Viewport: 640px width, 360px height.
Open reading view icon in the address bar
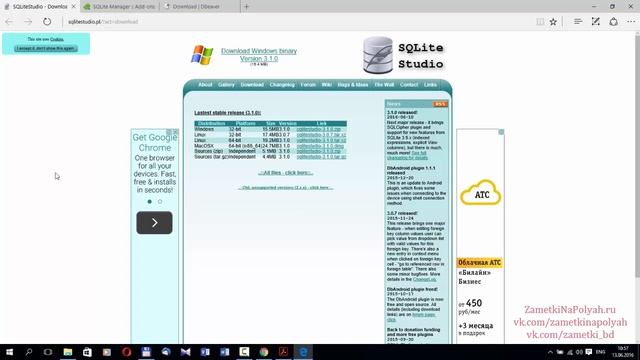540,22
